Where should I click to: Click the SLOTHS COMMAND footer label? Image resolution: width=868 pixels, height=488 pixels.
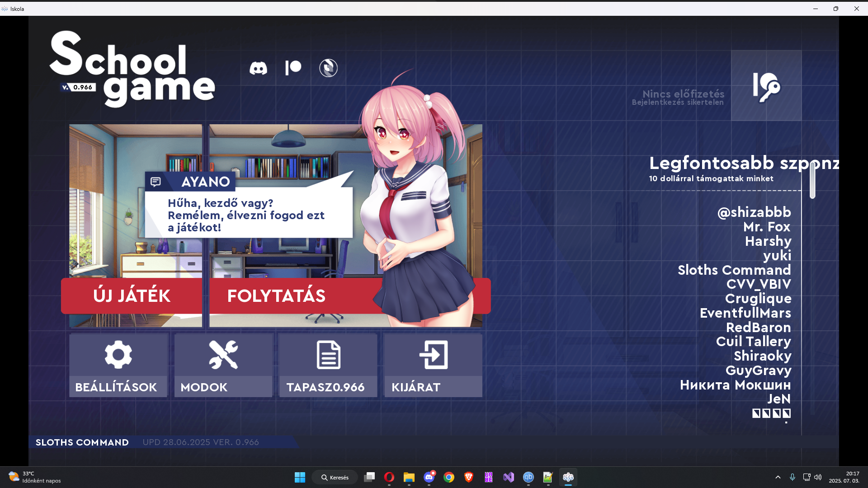click(x=82, y=442)
